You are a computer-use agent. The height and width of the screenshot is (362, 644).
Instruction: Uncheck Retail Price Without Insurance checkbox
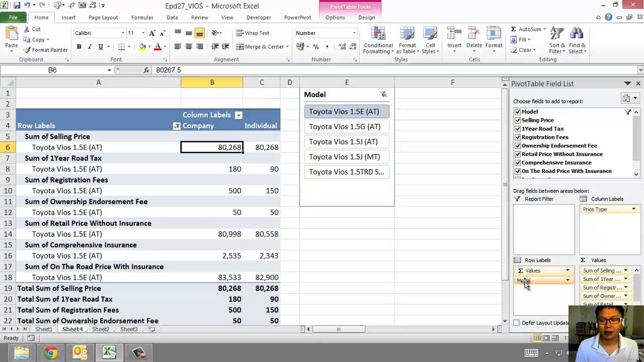pyautogui.click(x=517, y=154)
